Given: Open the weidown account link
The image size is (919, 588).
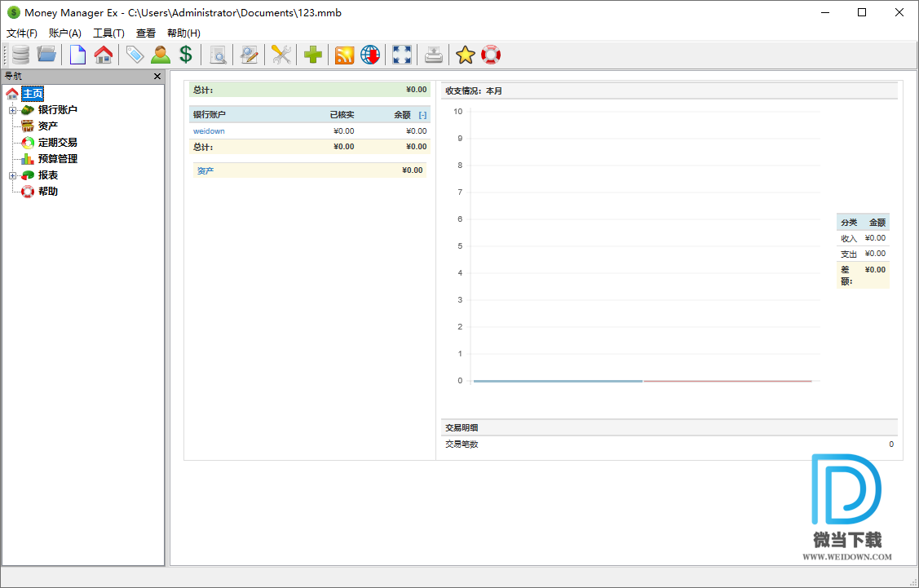Looking at the screenshot, I should (209, 131).
